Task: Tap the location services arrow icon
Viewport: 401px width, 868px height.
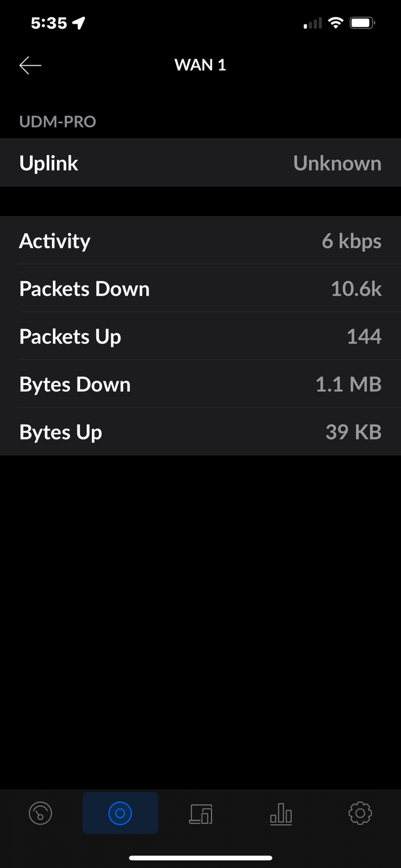Action: point(79,24)
